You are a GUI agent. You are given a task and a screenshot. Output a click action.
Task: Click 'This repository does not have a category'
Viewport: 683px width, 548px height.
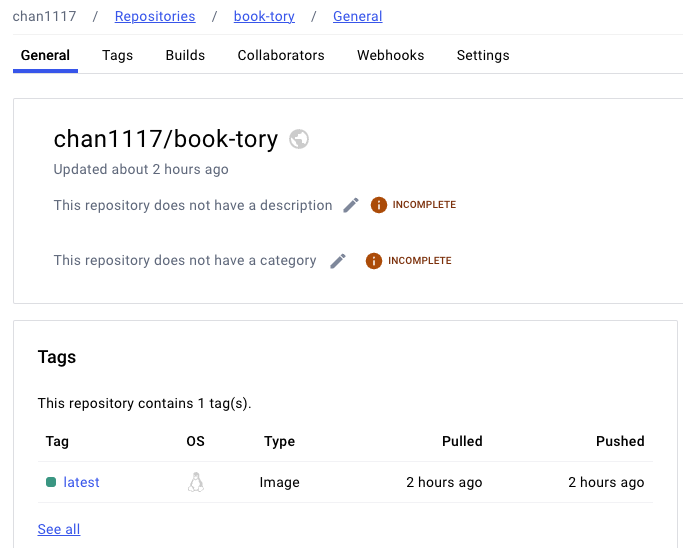(x=185, y=260)
